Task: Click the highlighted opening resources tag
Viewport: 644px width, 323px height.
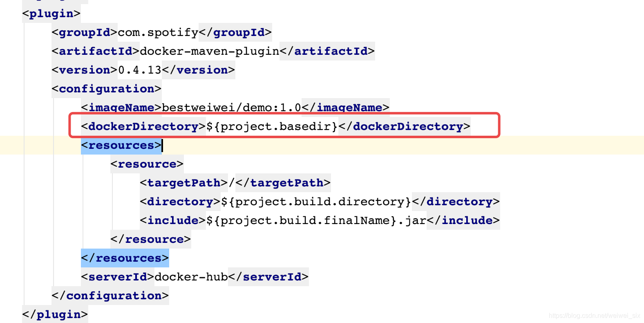Action: 121,145
